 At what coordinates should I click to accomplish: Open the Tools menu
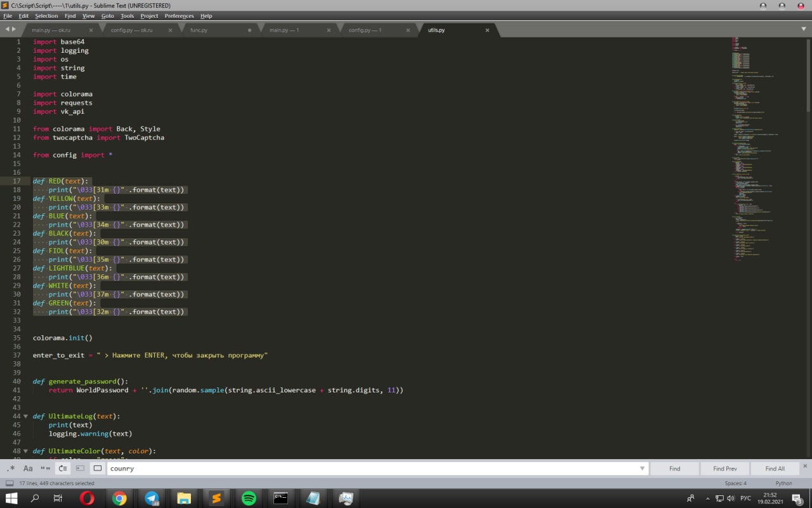point(128,16)
